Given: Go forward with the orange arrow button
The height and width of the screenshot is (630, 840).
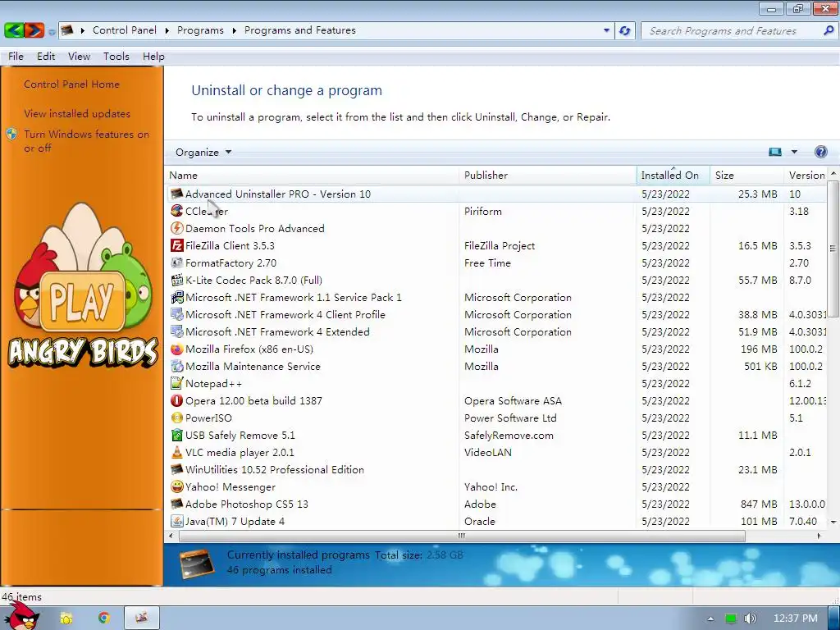Looking at the screenshot, I should [34, 30].
